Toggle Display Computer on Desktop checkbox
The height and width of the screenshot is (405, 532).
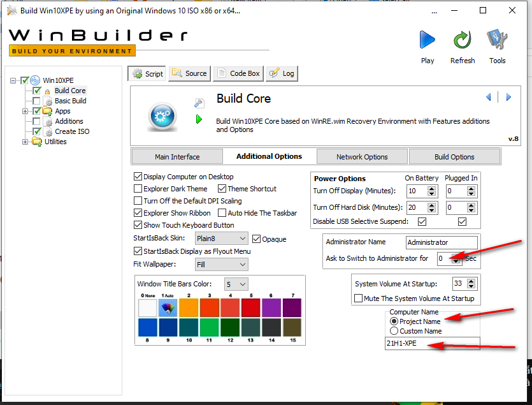tap(138, 176)
